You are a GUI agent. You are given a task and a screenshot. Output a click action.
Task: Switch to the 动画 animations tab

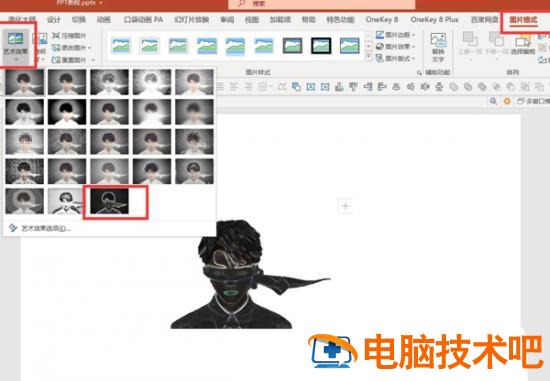point(103,20)
